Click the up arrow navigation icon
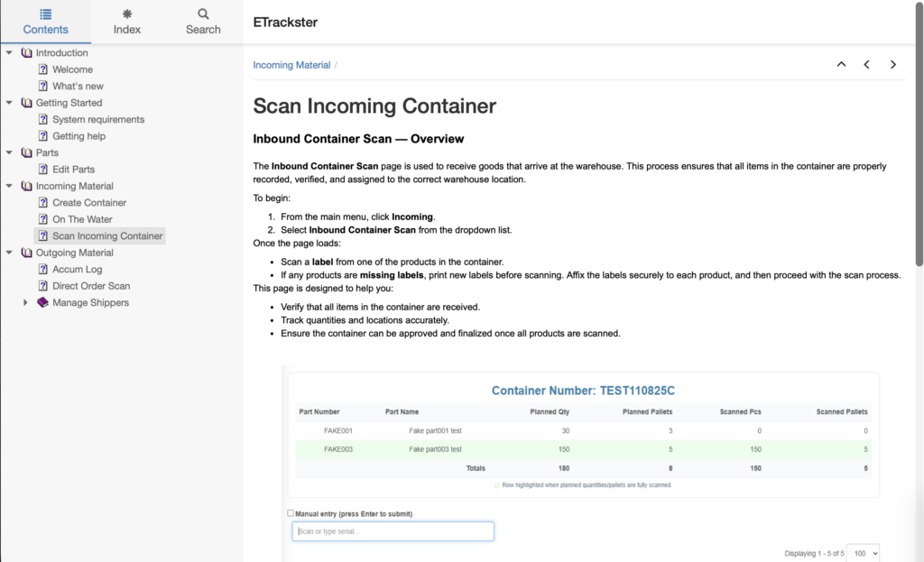The width and height of the screenshot is (924, 562). tap(841, 64)
